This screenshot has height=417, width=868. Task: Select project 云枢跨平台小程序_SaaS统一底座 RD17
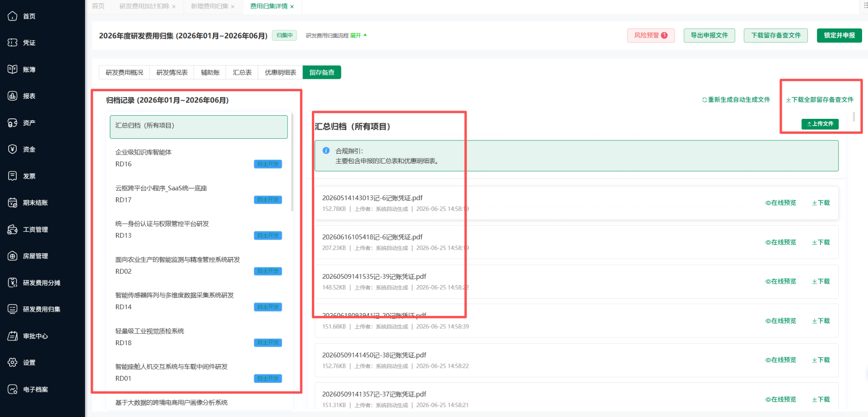pyautogui.click(x=198, y=194)
